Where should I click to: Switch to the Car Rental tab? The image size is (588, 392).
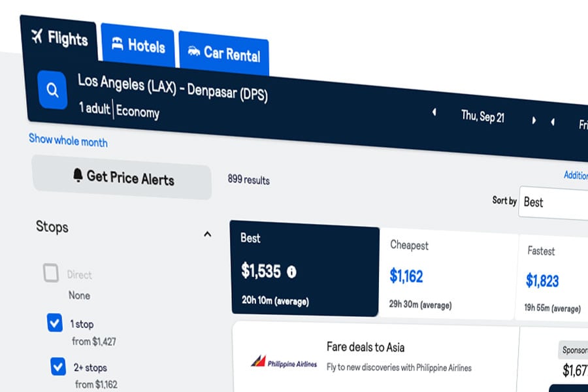[x=224, y=54]
